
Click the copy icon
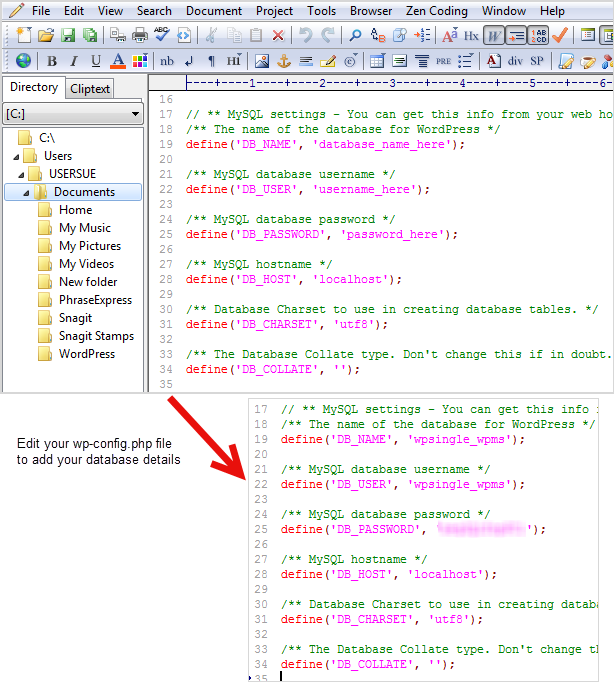(234, 35)
